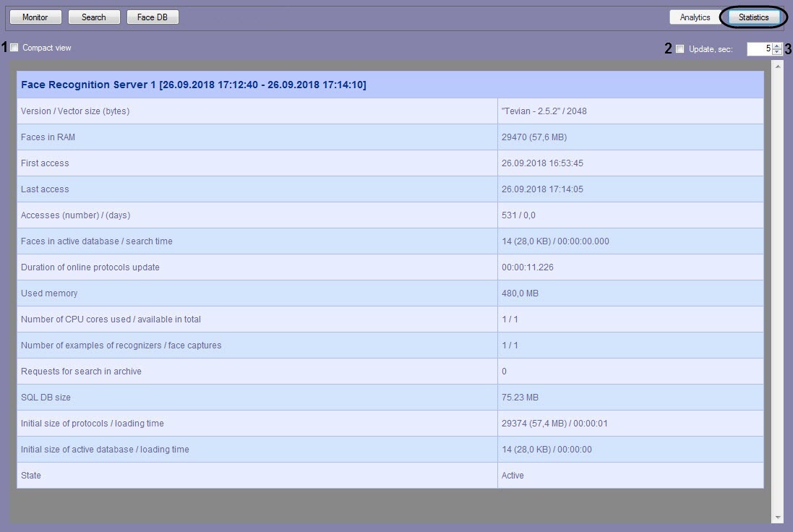Open the Face DB section
Viewport: 793px width, 532px height.
click(x=153, y=17)
